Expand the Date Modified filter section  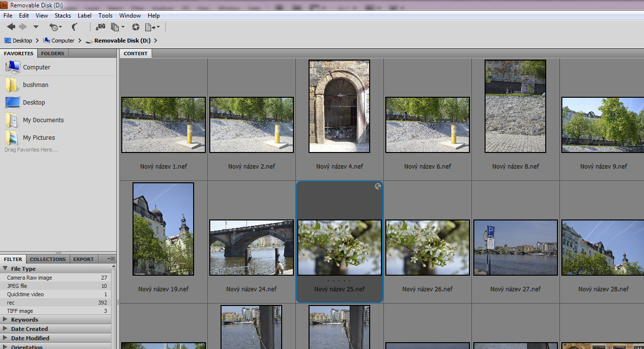5,338
